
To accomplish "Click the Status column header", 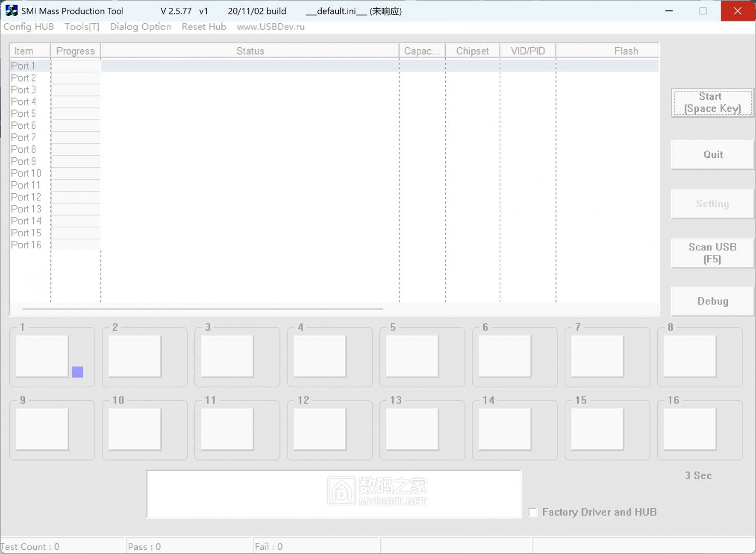I will (x=250, y=51).
